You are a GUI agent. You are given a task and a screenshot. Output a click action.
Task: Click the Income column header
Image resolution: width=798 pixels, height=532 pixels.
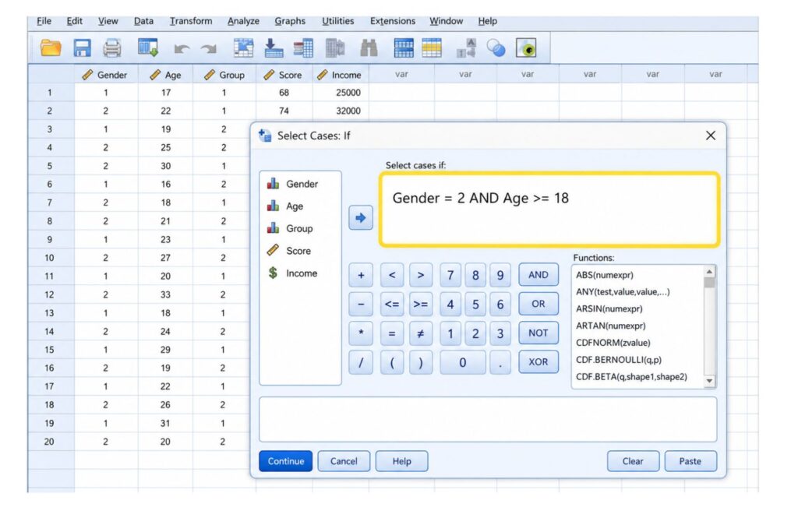click(340, 75)
